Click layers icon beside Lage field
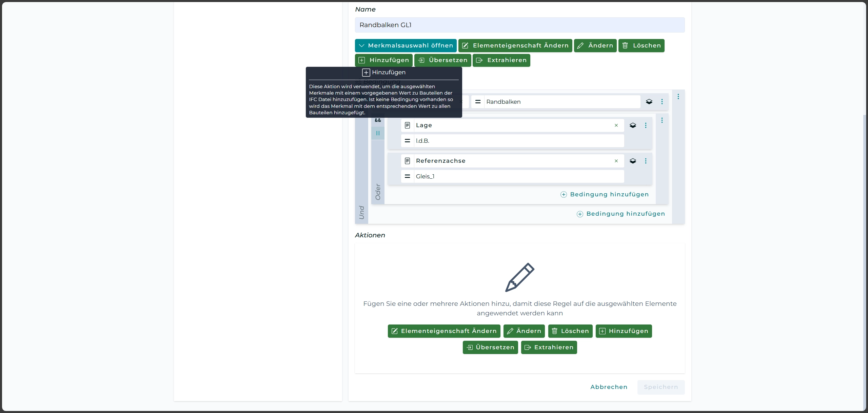The width and height of the screenshot is (868, 413). point(633,125)
